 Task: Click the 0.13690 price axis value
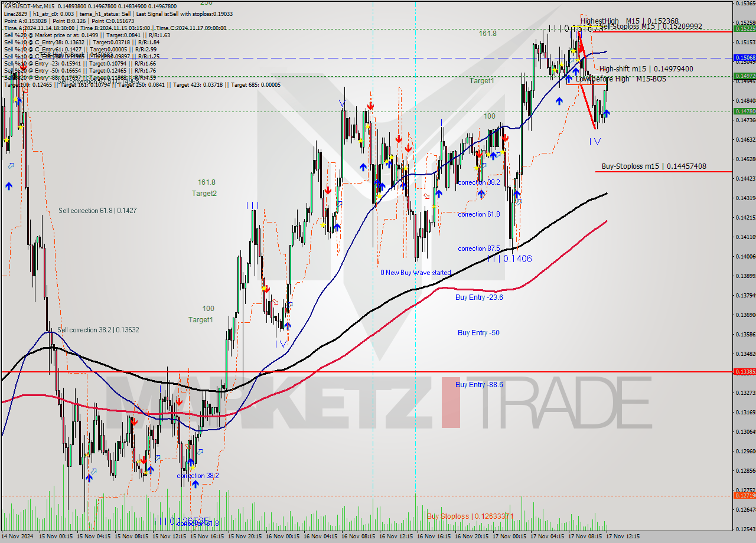point(745,315)
